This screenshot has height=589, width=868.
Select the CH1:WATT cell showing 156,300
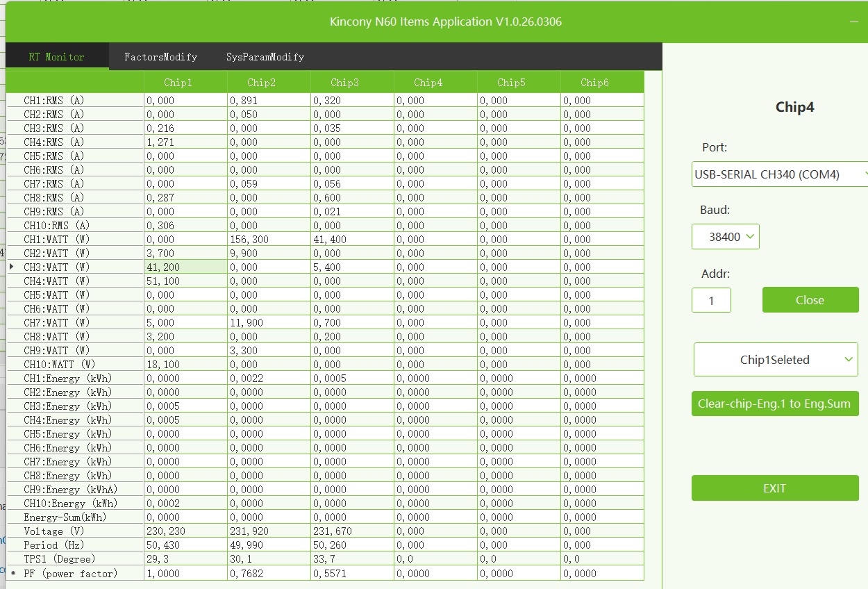pyautogui.click(x=268, y=240)
